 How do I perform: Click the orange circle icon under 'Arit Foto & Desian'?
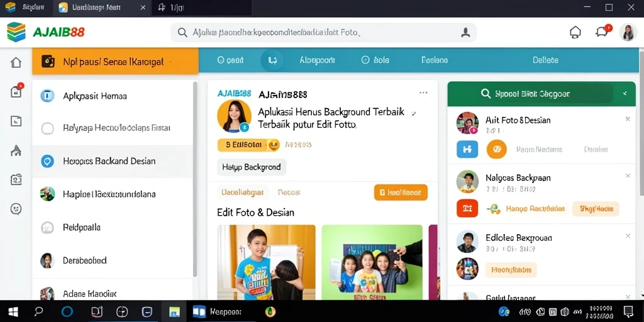497,150
